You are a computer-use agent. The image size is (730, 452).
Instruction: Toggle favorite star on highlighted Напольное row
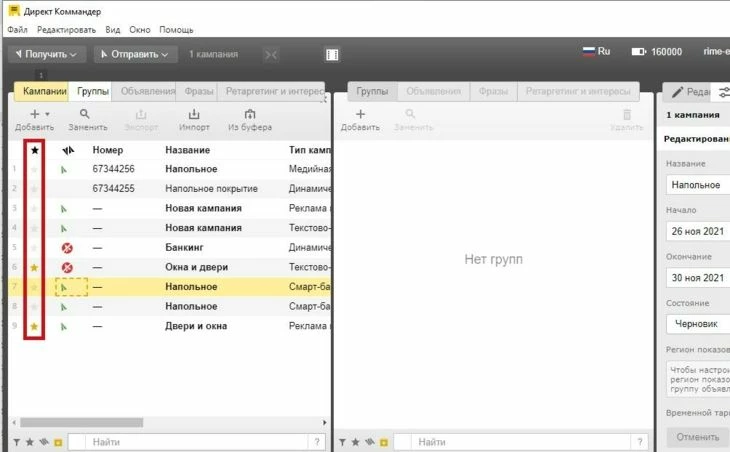(x=34, y=287)
